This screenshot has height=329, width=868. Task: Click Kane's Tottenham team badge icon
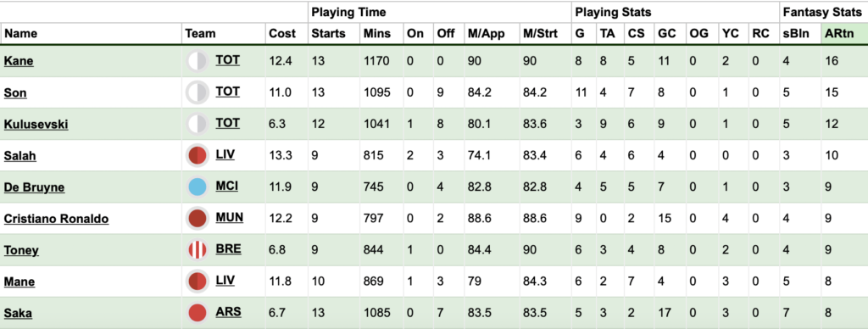(198, 61)
